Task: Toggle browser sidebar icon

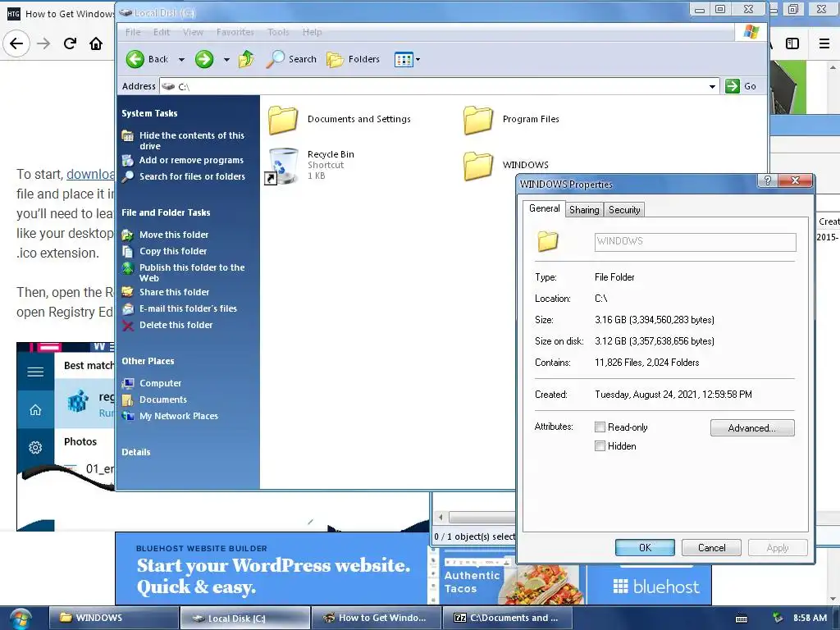Action: [792, 43]
